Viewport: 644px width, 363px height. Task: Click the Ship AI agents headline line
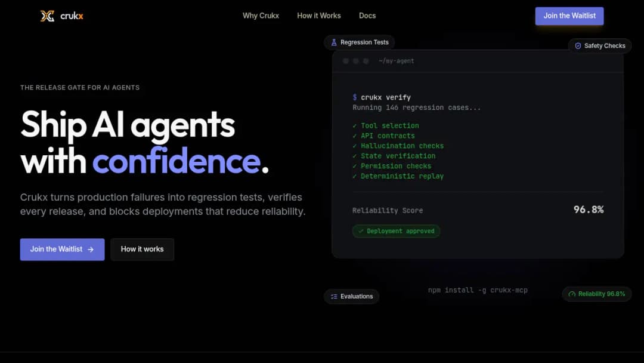coord(128,125)
